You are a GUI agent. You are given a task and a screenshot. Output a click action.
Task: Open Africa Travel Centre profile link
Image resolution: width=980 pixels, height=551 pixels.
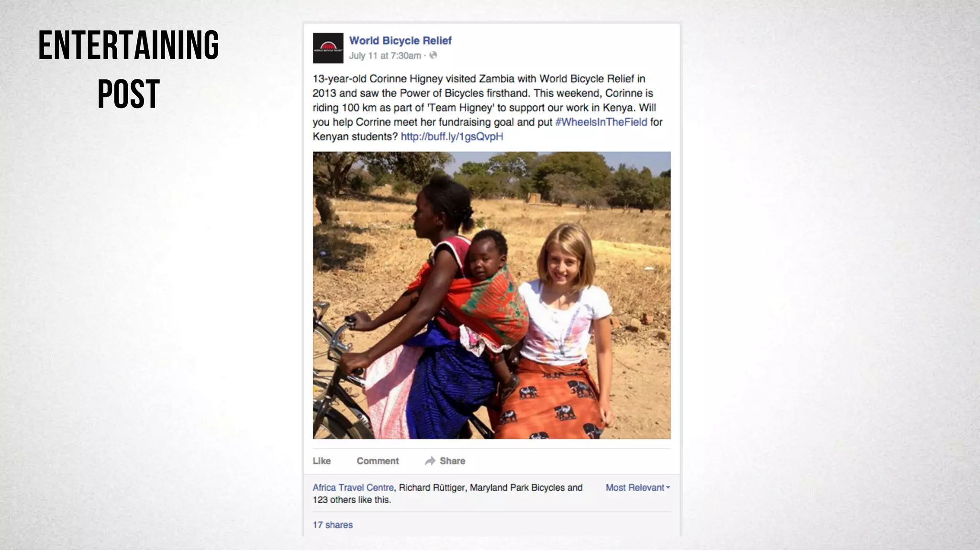[x=353, y=487]
